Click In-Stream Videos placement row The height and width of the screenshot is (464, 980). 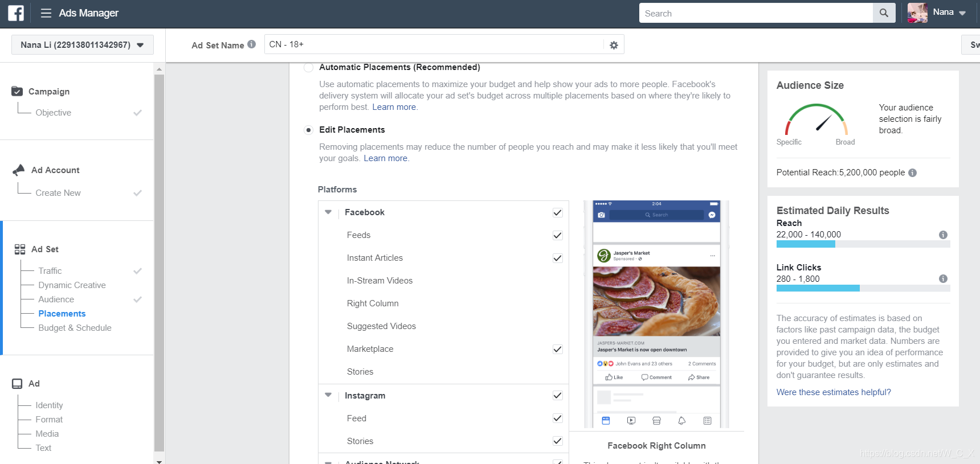point(443,281)
